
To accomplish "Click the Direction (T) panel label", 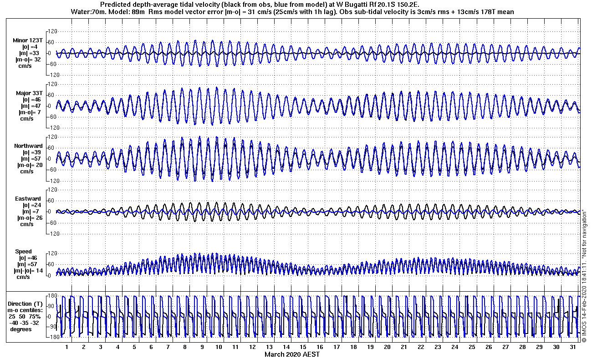I will click(x=26, y=304).
